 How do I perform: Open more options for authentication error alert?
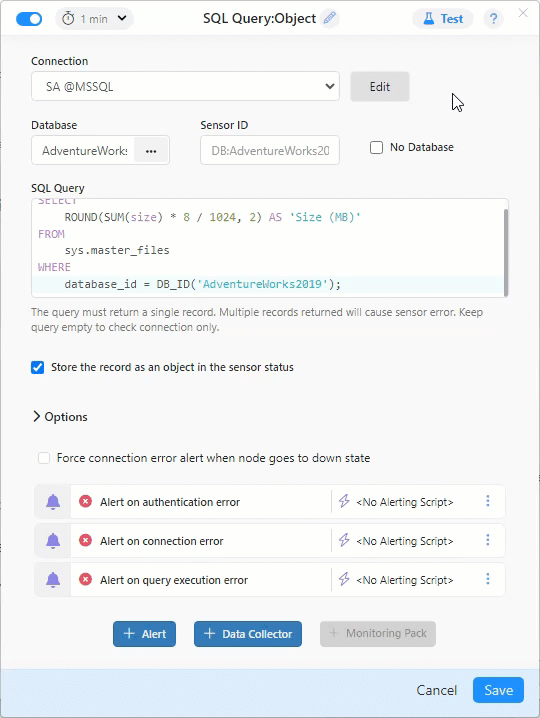point(488,501)
